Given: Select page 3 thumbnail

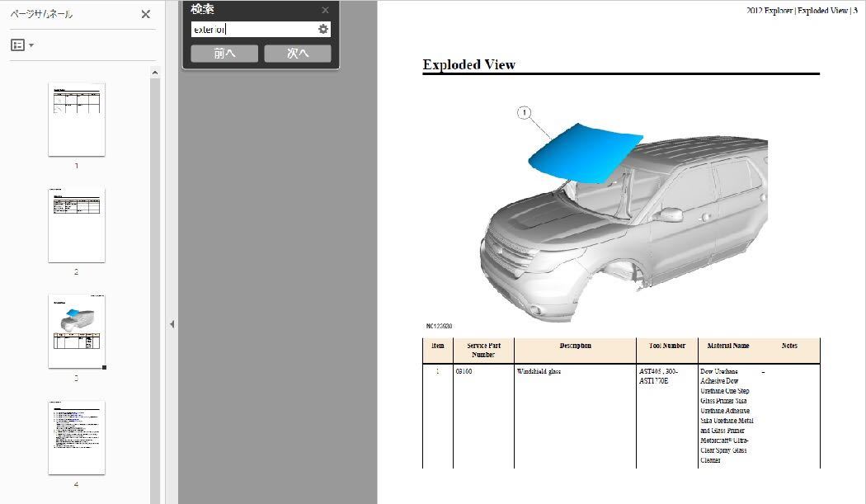Looking at the screenshot, I should (x=76, y=331).
